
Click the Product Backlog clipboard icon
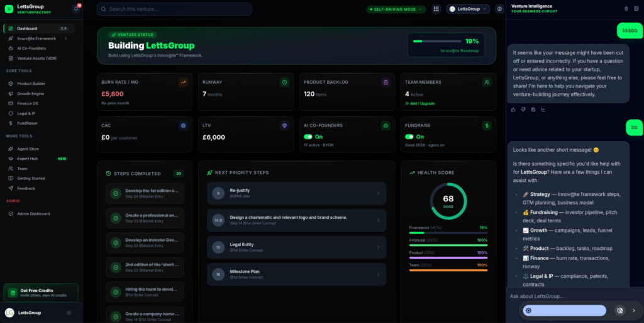pyautogui.click(x=386, y=82)
